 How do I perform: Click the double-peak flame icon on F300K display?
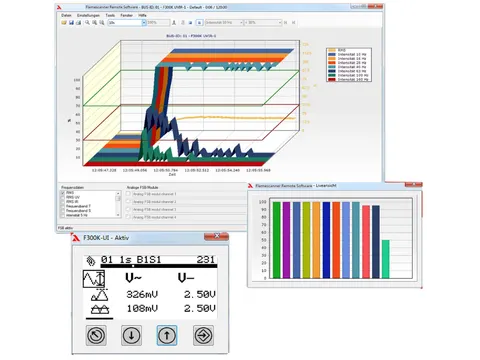point(100,309)
